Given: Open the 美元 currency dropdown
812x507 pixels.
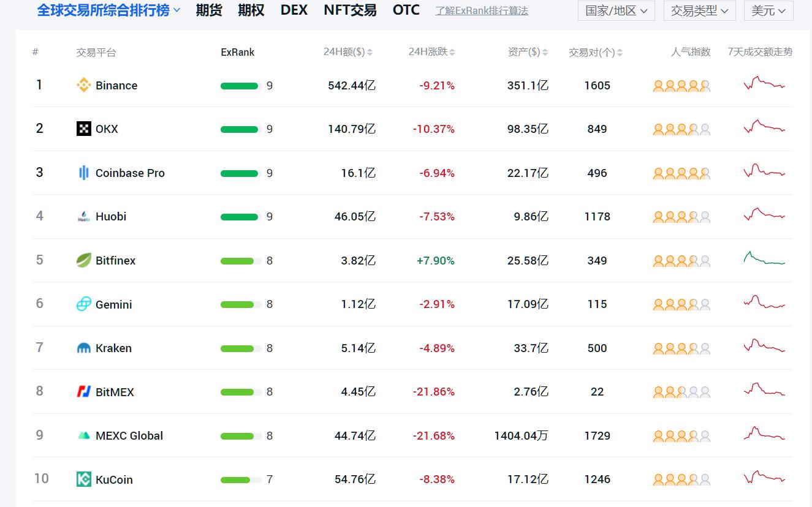Looking at the screenshot, I should 768,11.
